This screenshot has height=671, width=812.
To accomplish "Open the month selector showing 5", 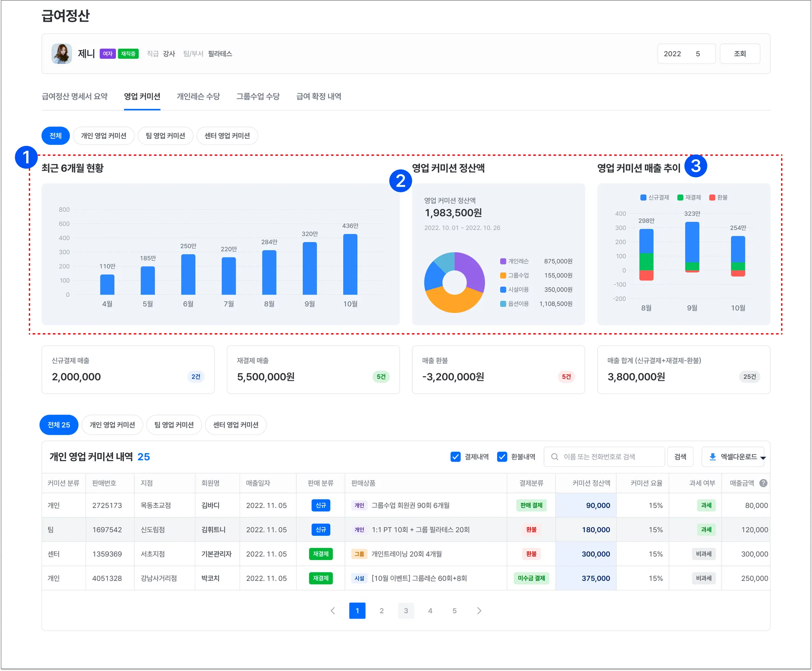I will 698,54.
